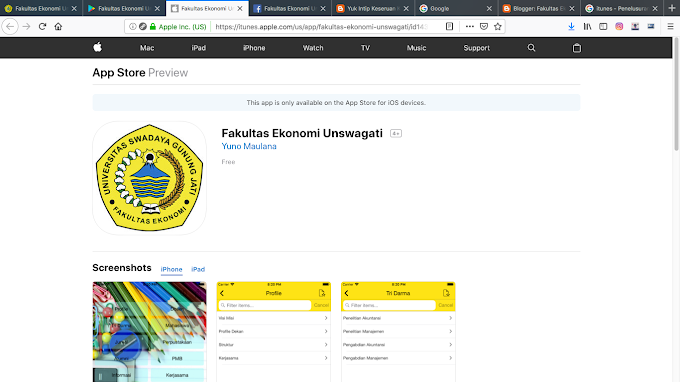
Task: Open the Firefox hamburger menu
Action: [x=670, y=26]
